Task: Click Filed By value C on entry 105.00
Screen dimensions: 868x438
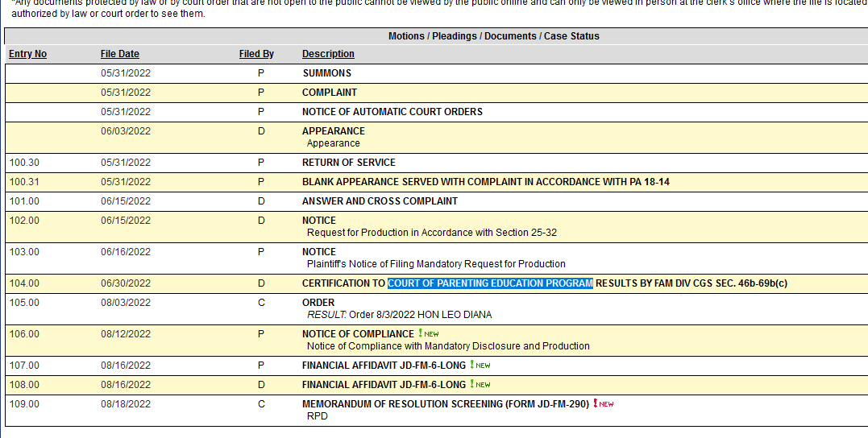Action: [x=261, y=303]
